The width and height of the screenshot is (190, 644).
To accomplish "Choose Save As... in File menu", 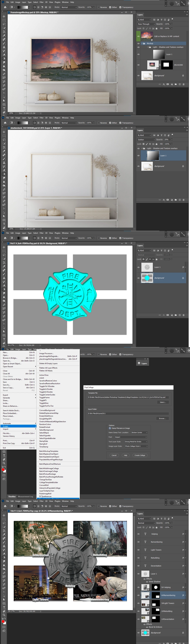I will coord(18,385).
